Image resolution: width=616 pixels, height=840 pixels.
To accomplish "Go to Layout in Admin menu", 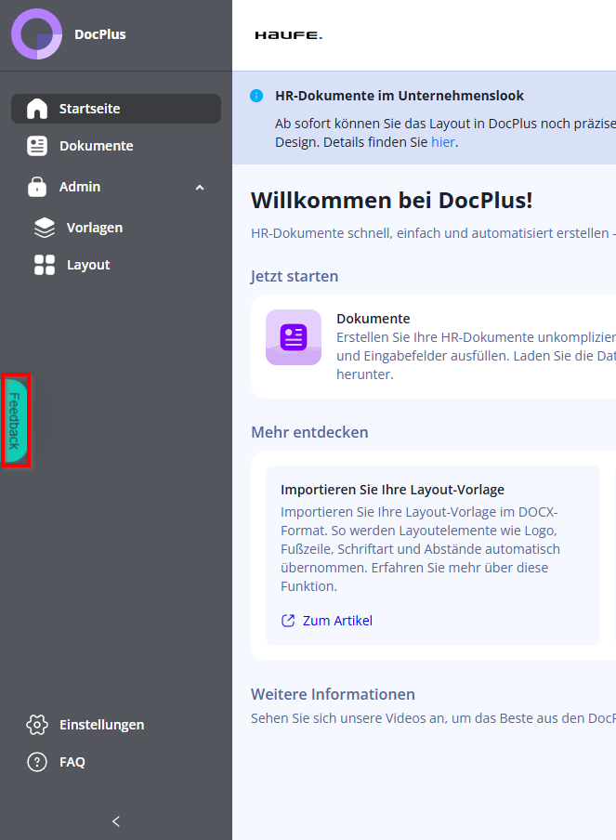I will coord(88,265).
